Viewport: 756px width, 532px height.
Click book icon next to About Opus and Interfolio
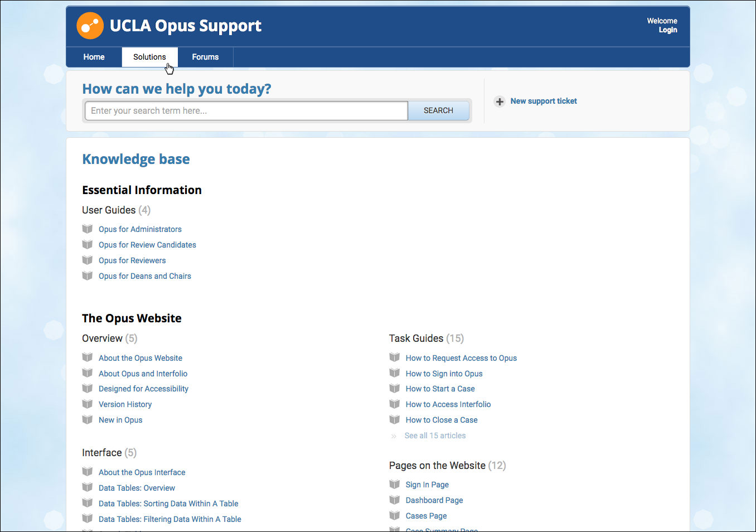pos(88,373)
